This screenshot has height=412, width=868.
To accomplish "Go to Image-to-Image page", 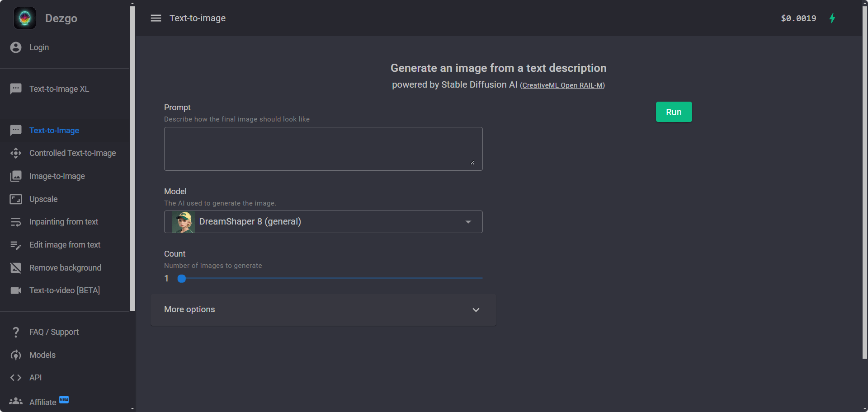I will tap(57, 176).
